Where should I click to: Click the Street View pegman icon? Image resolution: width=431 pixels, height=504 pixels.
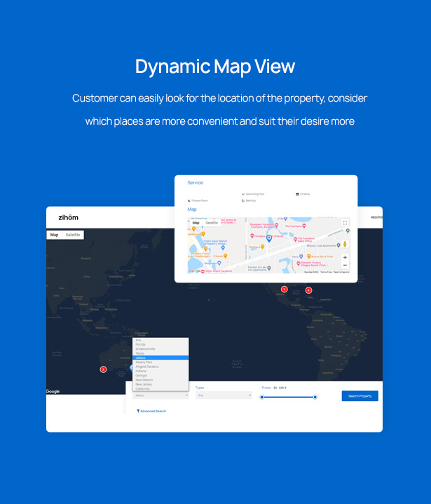point(345,245)
